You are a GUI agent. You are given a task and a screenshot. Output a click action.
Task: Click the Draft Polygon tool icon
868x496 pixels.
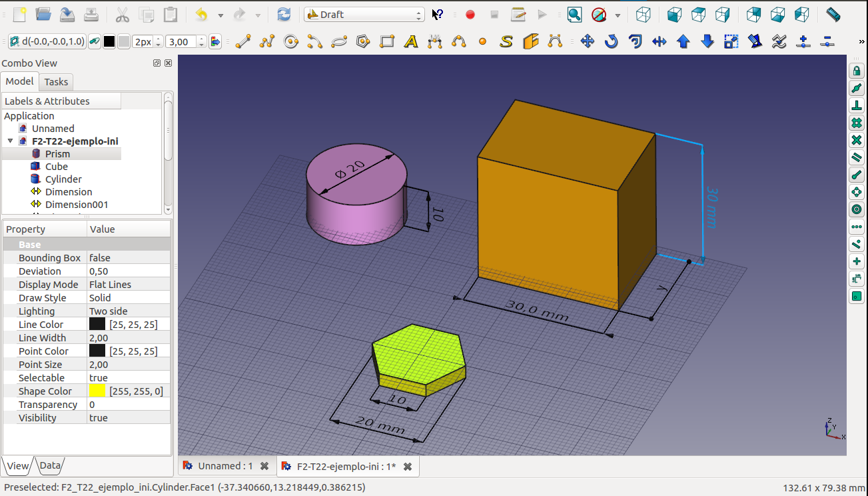[363, 42]
